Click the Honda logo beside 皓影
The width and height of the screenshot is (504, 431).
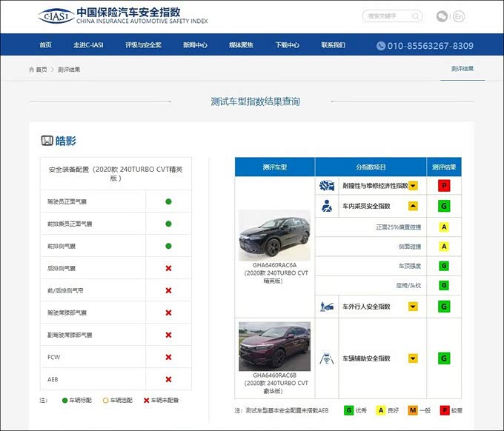coord(47,141)
